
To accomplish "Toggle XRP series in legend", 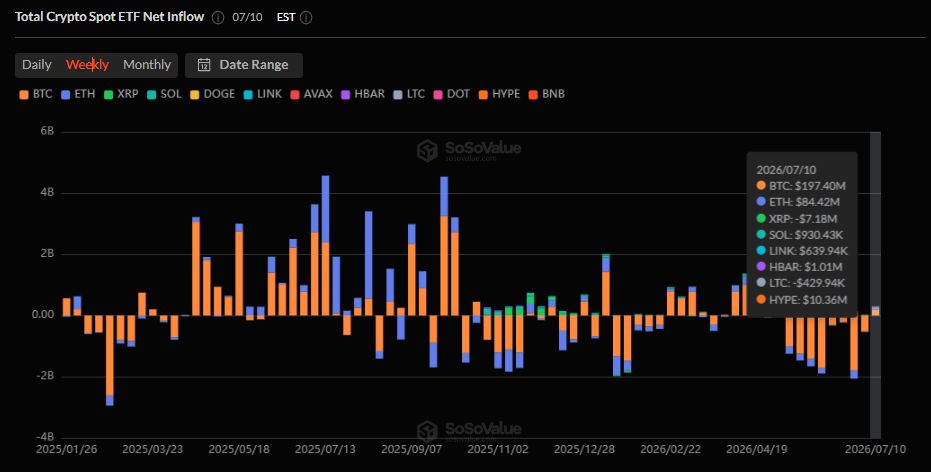I will [x=121, y=94].
